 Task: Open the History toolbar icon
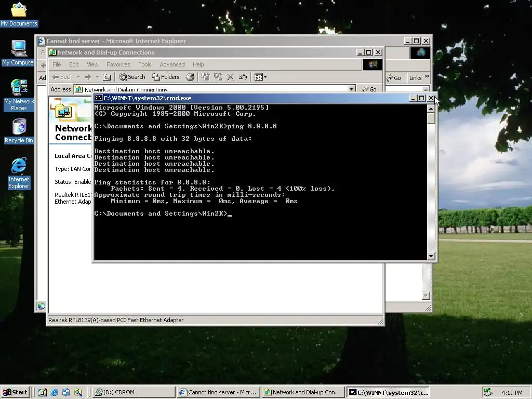[x=190, y=77]
